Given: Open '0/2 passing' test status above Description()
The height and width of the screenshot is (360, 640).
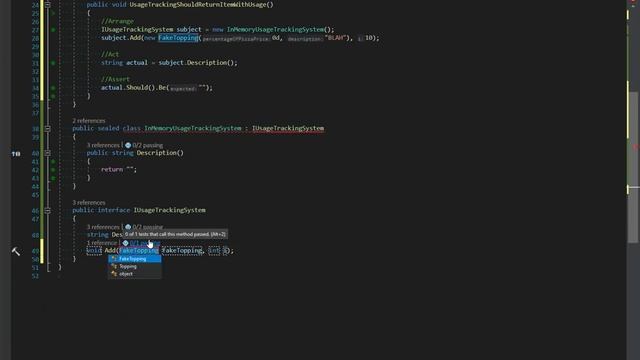Looking at the screenshot, I should 147,145.
